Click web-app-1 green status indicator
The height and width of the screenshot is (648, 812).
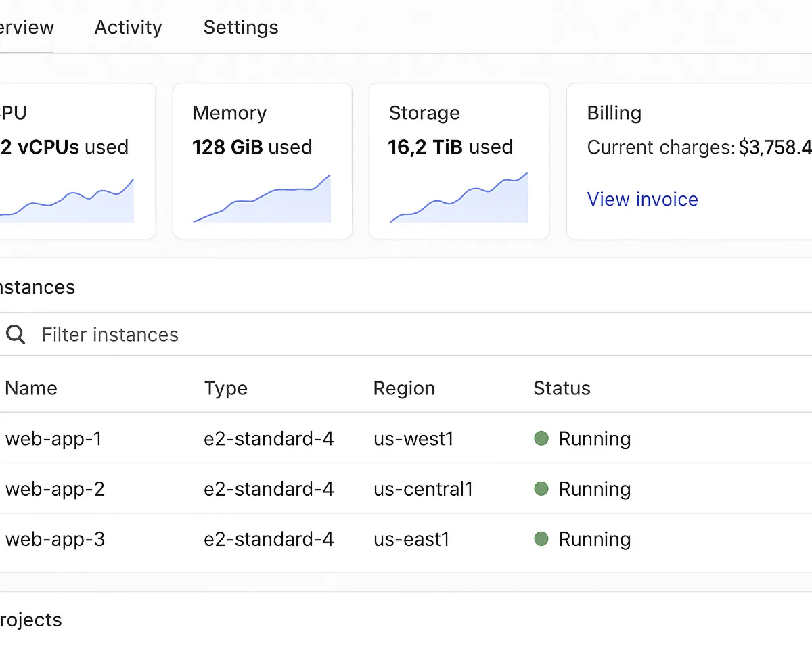541,438
